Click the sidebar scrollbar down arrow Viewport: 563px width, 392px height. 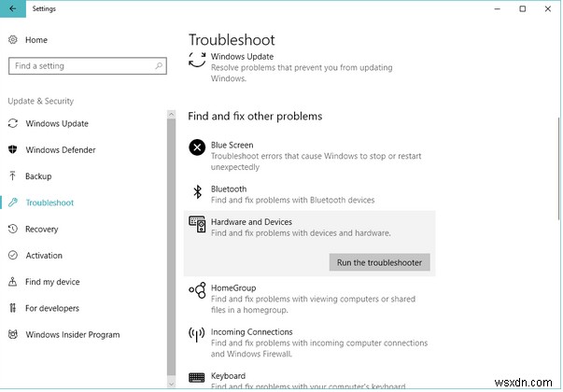click(x=171, y=384)
